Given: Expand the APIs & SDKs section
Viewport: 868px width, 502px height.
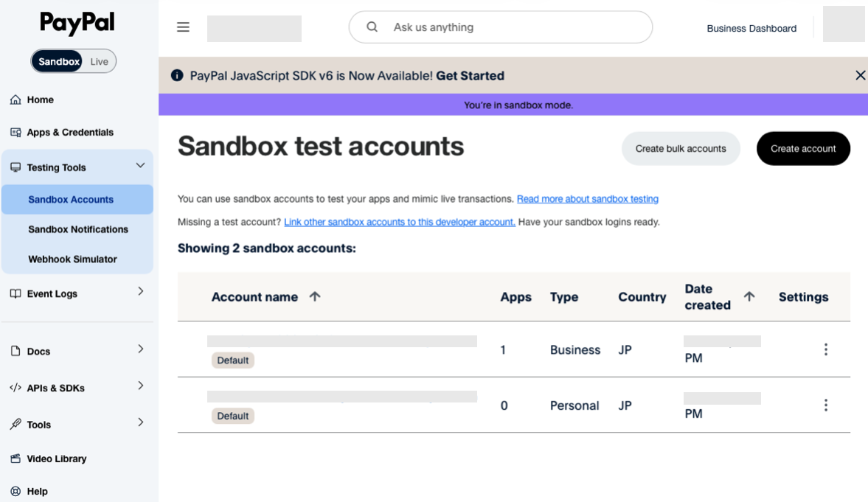Looking at the screenshot, I should tap(140, 386).
